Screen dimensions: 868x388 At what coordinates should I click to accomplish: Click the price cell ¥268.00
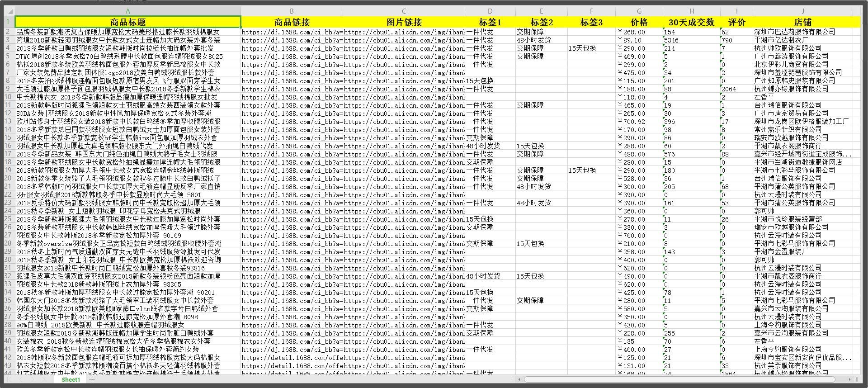(x=639, y=32)
